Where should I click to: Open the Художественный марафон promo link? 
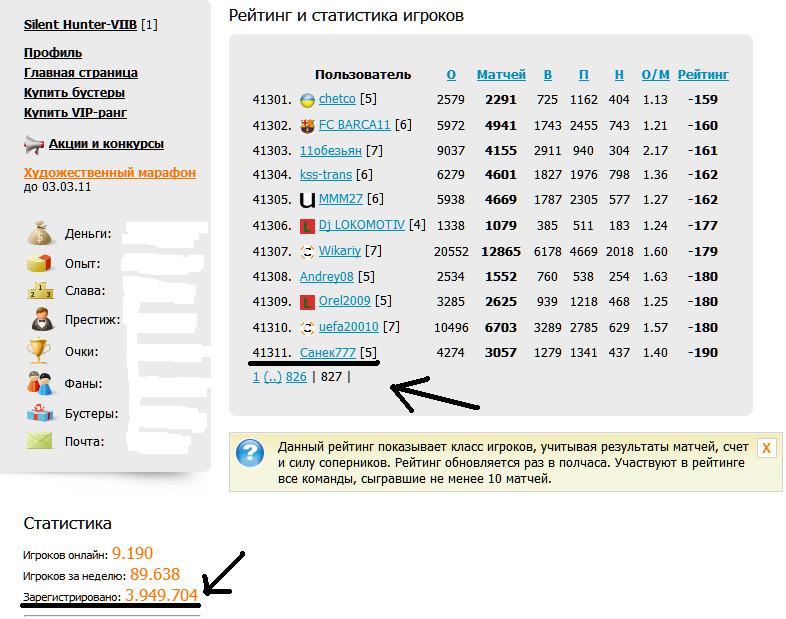pos(110,173)
